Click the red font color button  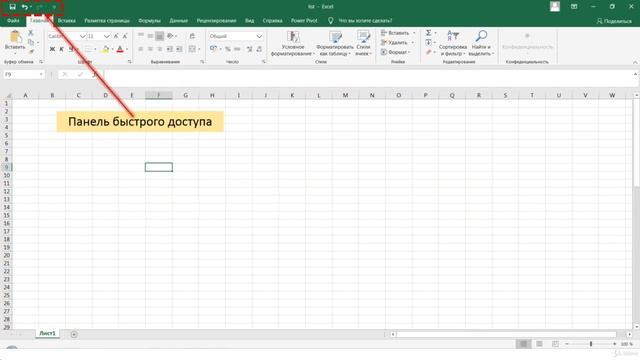(120, 49)
